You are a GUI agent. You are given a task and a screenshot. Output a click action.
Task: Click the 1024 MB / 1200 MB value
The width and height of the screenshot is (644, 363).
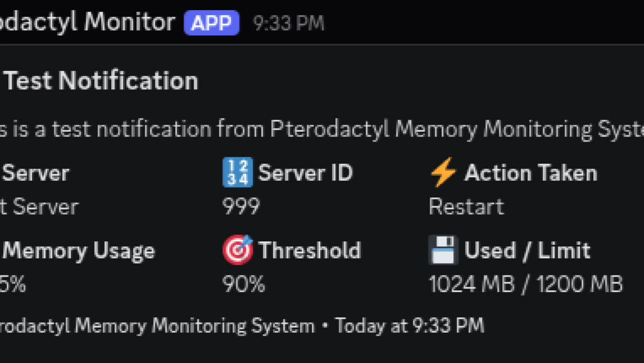click(x=526, y=284)
